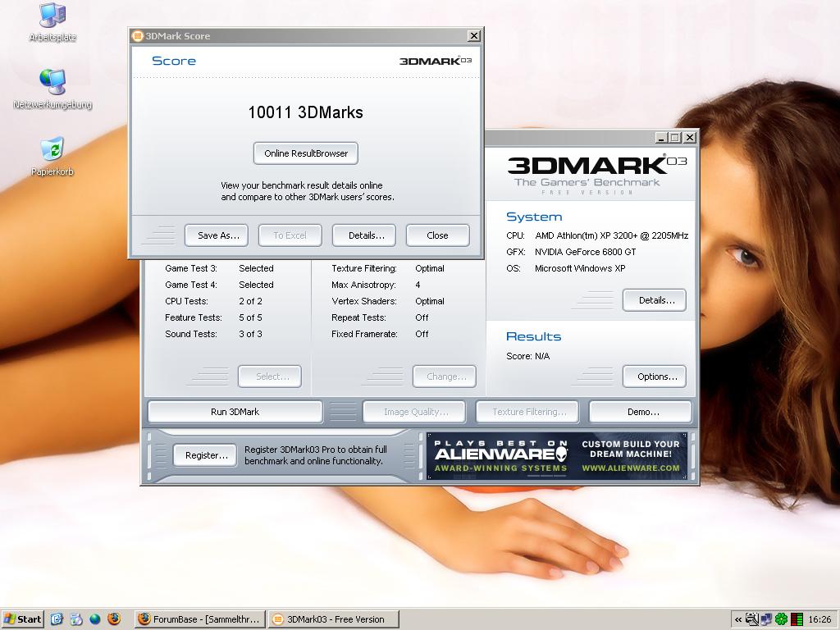Viewport: 840px width, 630px height.
Task: Maximize the 3DMark03 main window
Action: pyautogui.click(x=675, y=138)
